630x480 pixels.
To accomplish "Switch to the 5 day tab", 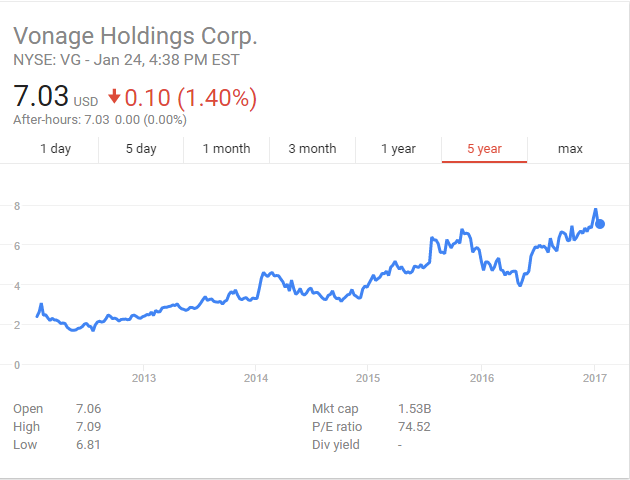I will tap(141, 149).
